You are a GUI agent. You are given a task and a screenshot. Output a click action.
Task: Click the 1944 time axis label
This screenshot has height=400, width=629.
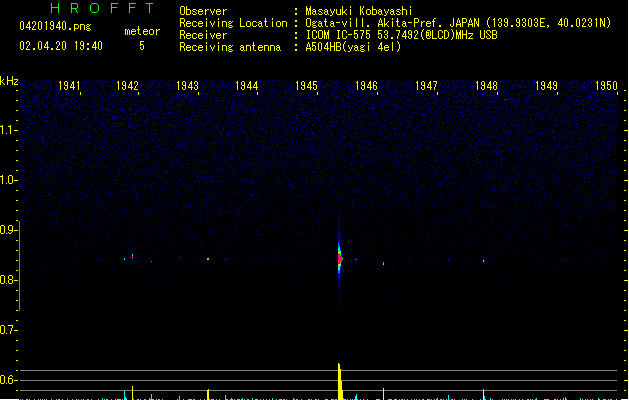click(x=246, y=86)
